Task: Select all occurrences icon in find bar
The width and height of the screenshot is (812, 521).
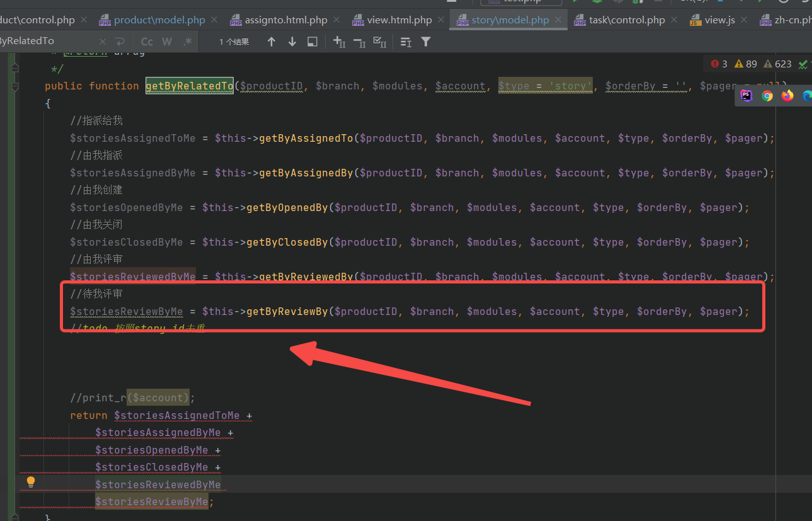Action: click(380, 42)
